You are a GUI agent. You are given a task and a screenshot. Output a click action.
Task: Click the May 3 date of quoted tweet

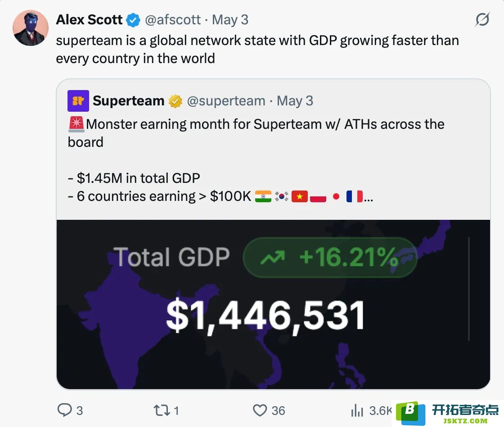click(295, 101)
